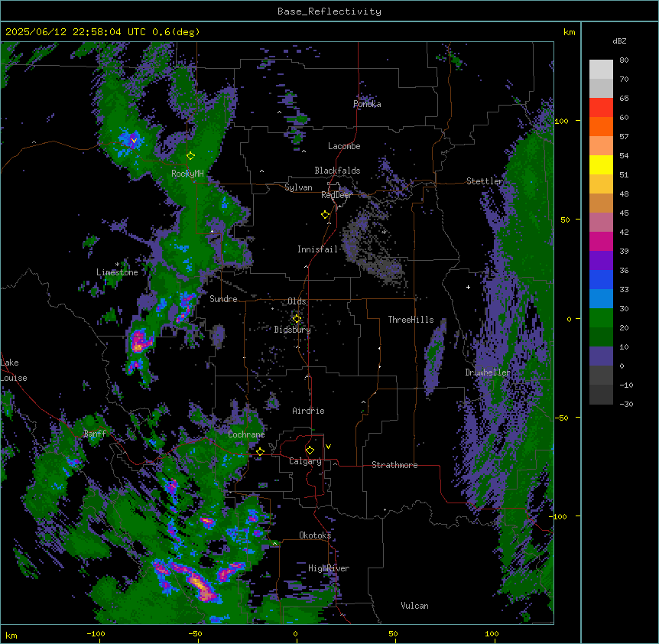
Task: Select the Blackfalds city label
Action: coord(337,171)
